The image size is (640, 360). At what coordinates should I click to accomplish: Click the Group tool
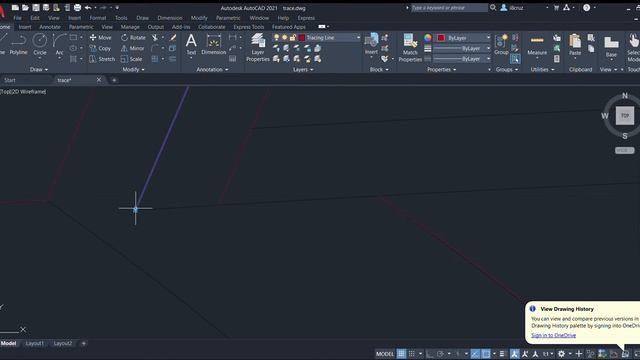pyautogui.click(x=501, y=44)
